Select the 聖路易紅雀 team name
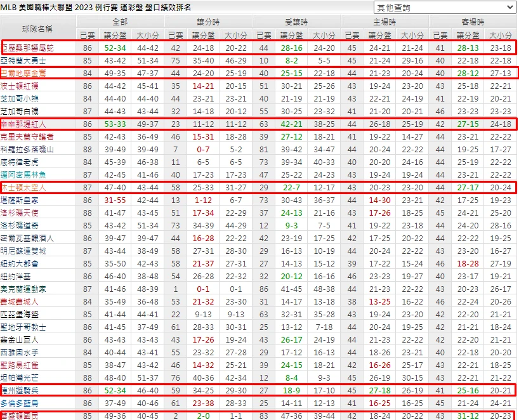Image resolution: width=519 pixels, height=420 pixels. pos(19,365)
